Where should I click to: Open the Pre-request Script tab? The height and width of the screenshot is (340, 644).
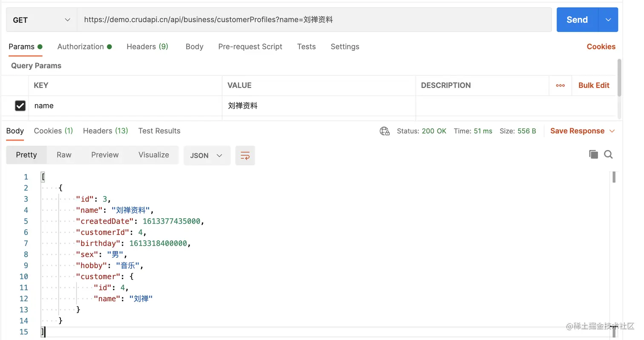250,46
